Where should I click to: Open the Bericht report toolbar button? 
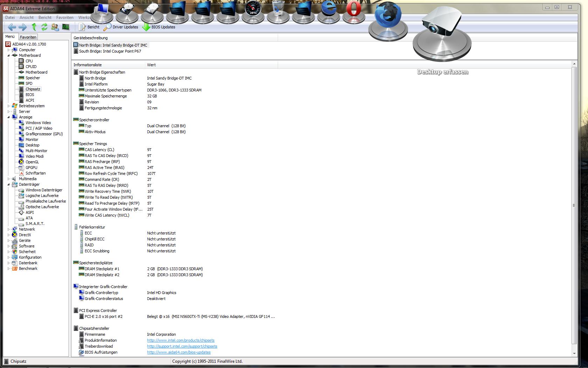tap(89, 27)
